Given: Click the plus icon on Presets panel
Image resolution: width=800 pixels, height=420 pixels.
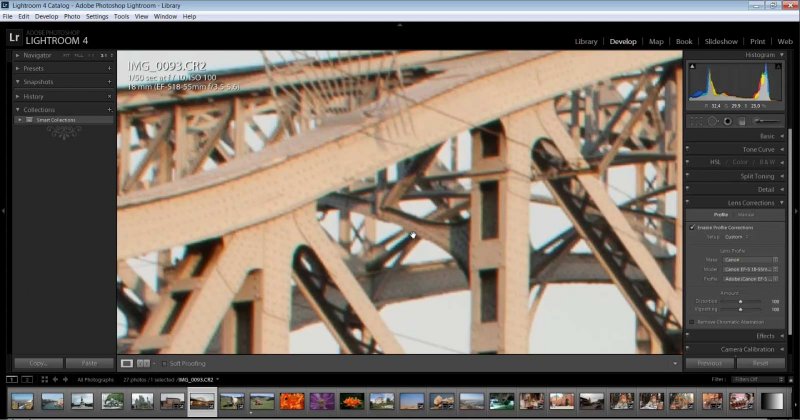Looking at the screenshot, I should tap(109, 68).
